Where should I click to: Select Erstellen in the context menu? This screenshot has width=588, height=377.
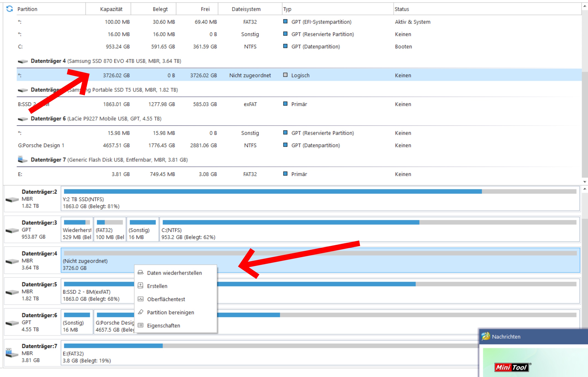tap(157, 286)
